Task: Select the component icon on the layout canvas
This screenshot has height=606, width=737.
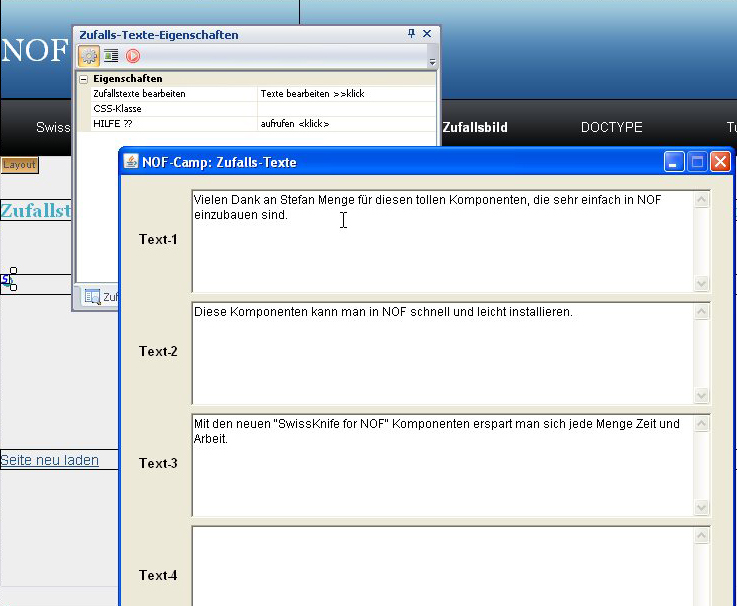Action: pyautogui.click(x=5, y=279)
